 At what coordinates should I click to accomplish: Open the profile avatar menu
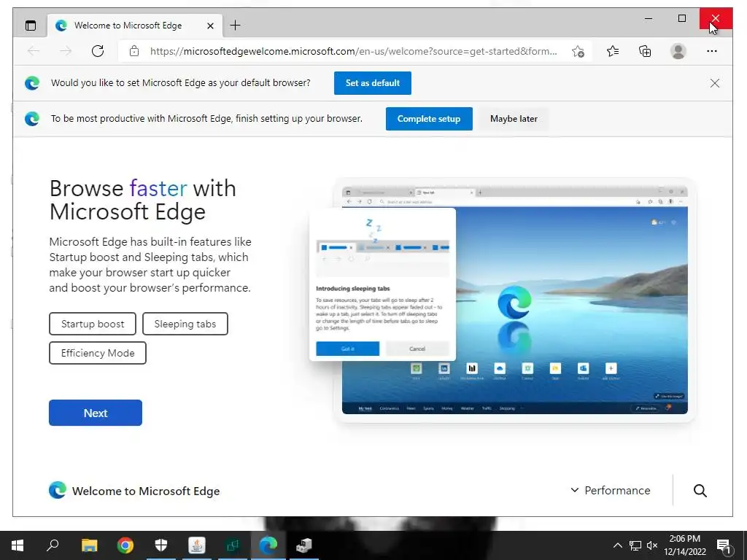(x=678, y=51)
